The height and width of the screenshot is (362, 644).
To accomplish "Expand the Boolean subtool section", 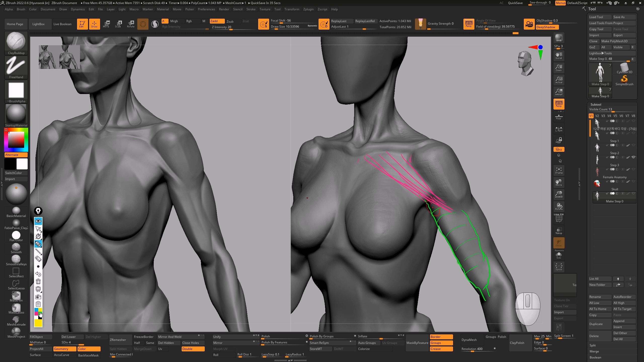I will [595, 357].
